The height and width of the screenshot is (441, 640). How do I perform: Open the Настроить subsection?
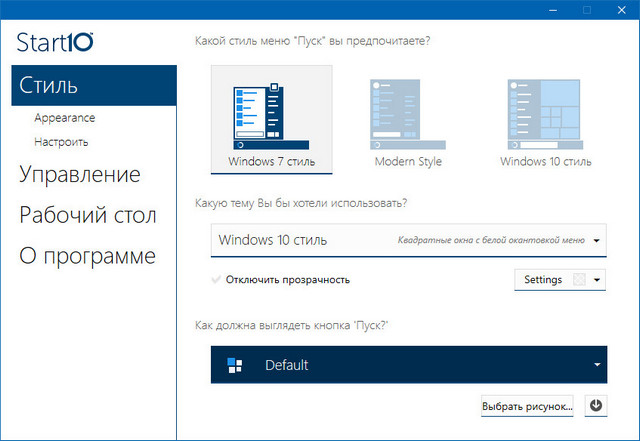[61, 142]
